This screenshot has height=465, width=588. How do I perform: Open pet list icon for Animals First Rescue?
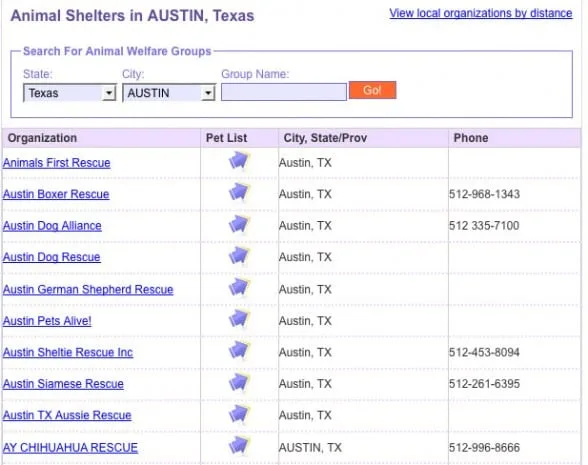tap(238, 161)
